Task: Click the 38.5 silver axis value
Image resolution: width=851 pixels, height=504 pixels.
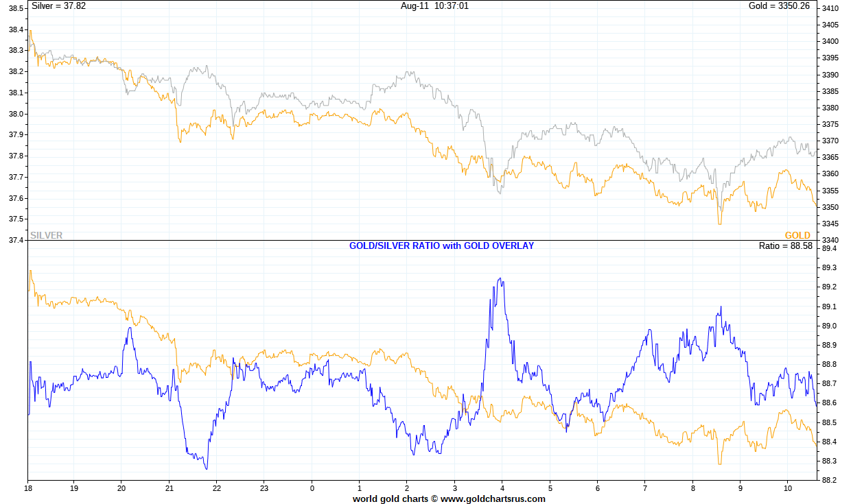Action: coord(17,8)
